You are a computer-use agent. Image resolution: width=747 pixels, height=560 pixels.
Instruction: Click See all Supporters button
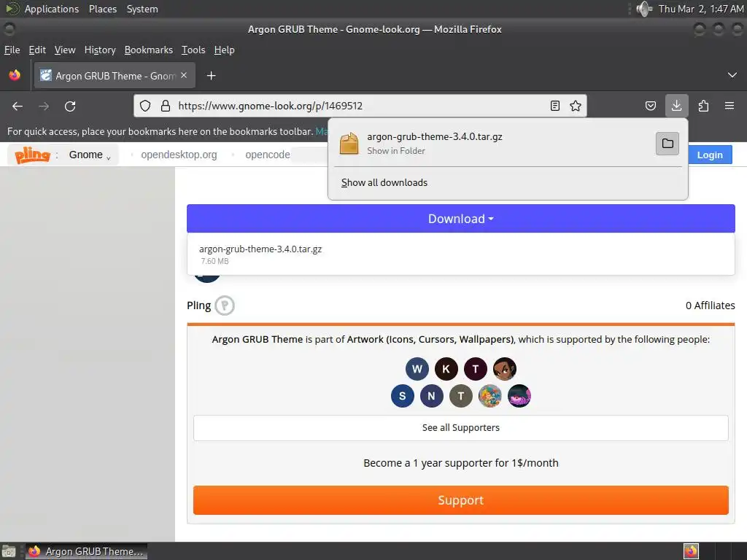(461, 427)
